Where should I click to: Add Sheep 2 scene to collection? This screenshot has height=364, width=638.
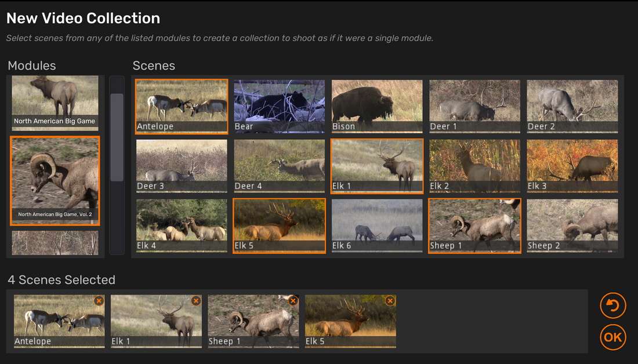point(572,225)
